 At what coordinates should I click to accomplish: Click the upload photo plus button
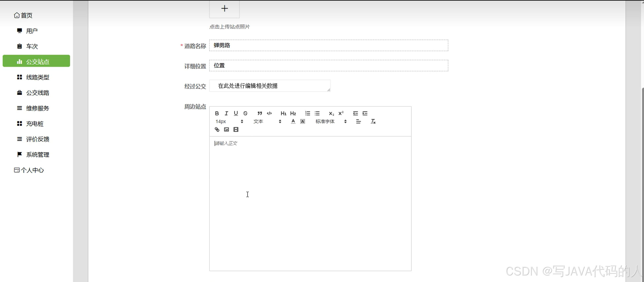tap(224, 8)
